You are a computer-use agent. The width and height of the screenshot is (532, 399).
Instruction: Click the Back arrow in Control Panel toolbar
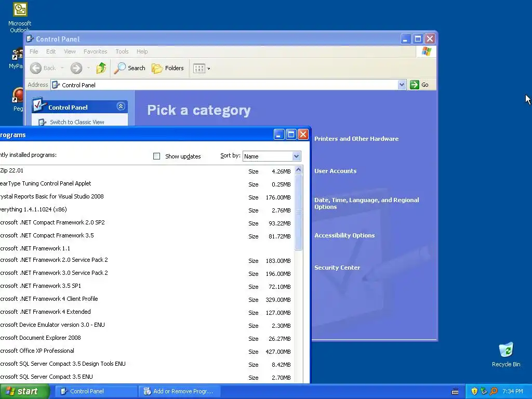[x=36, y=68]
